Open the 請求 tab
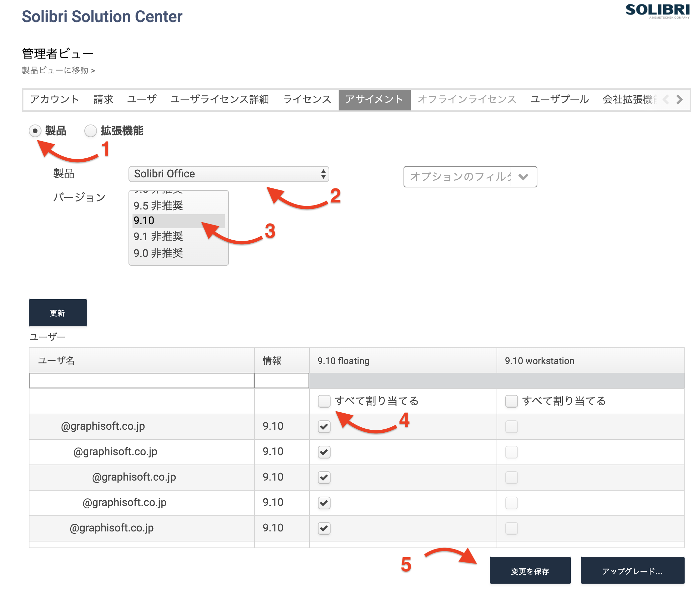The image size is (700, 589). 103,99
